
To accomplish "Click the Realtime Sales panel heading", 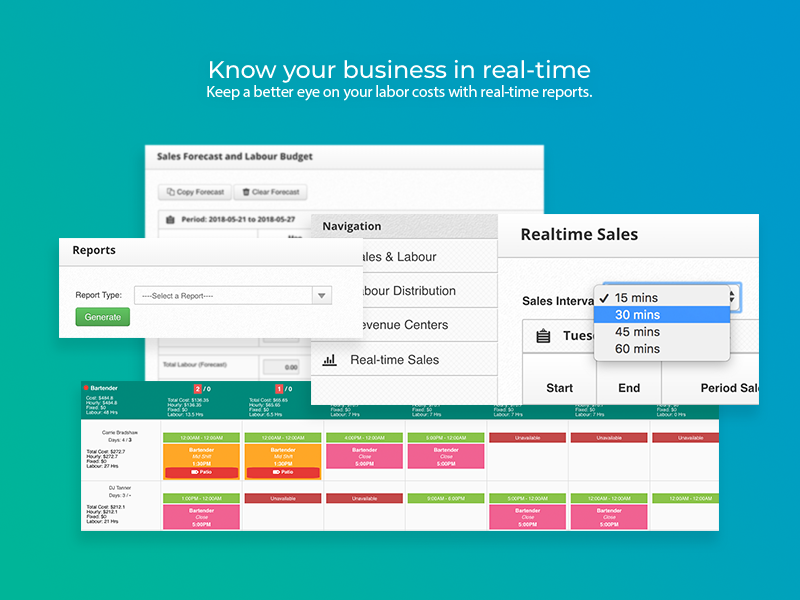I will pos(579,234).
